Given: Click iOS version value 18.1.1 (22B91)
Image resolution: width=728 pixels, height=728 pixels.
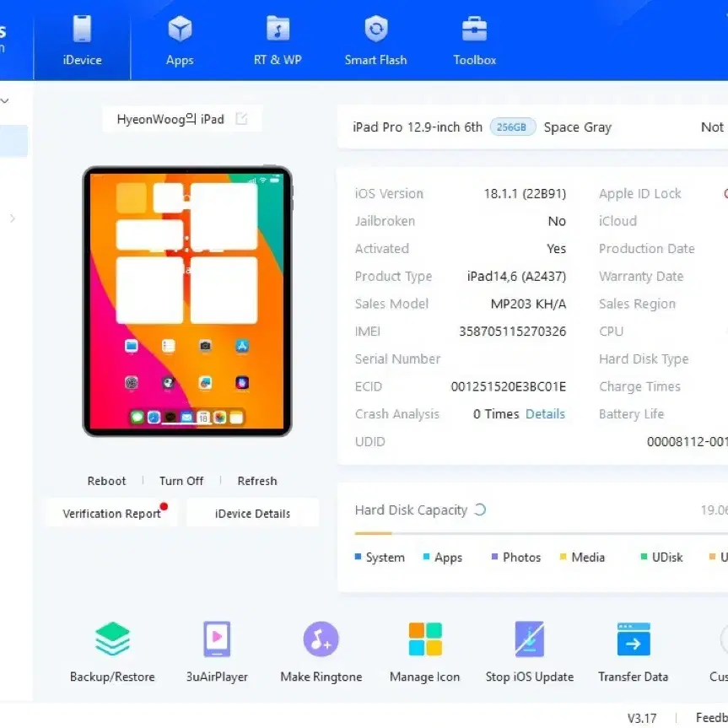Looking at the screenshot, I should coord(525,194).
